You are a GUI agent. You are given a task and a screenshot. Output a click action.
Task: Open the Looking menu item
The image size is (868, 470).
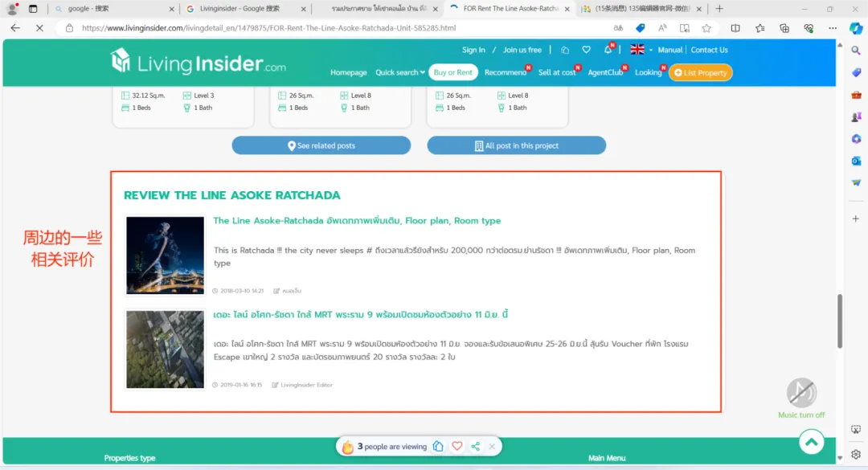tap(649, 72)
